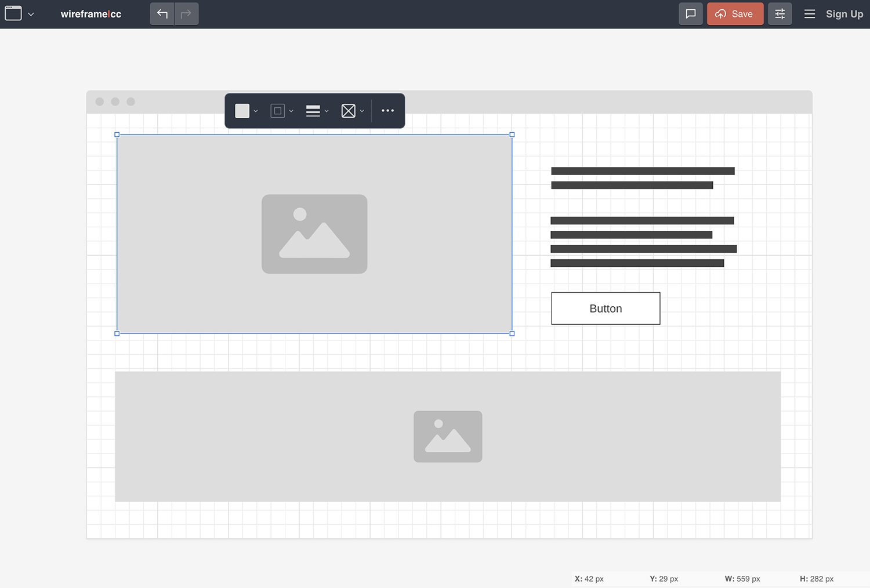
Task: Select the image icon in the top placeholder
Action: click(x=314, y=234)
